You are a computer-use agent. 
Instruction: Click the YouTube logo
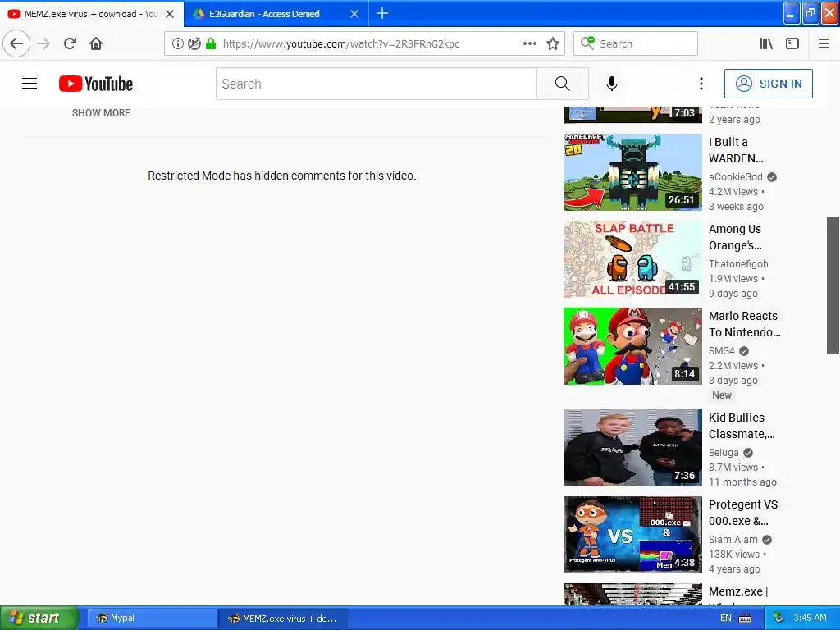[x=96, y=84]
